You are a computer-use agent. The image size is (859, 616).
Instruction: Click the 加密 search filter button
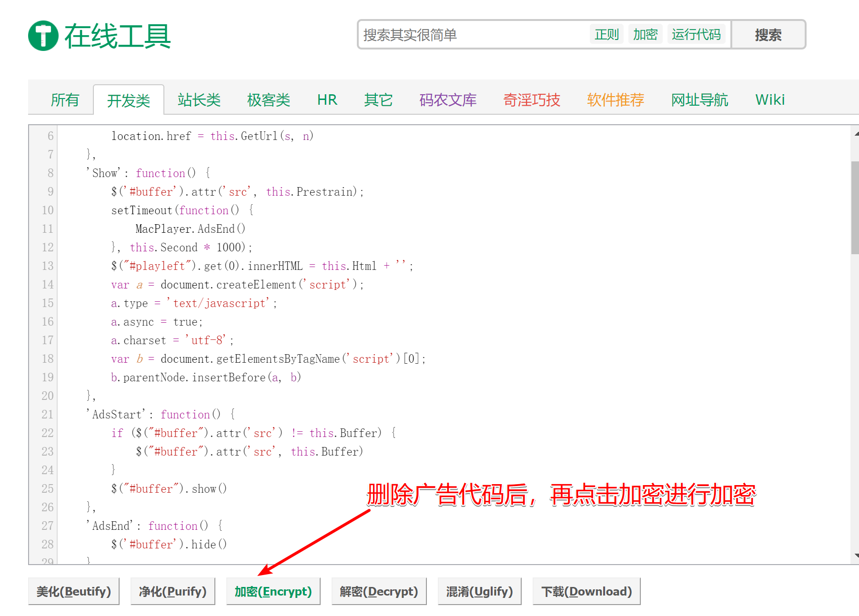pyautogui.click(x=646, y=34)
